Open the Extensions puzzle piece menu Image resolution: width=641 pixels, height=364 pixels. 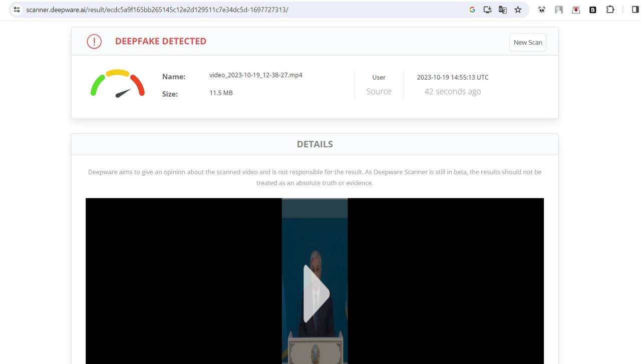[x=610, y=10]
